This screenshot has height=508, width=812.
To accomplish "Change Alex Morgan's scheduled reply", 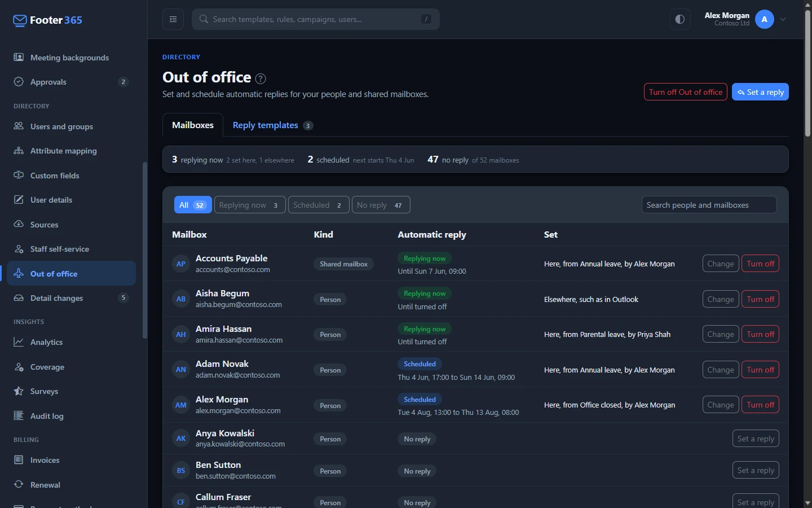I will click(721, 405).
